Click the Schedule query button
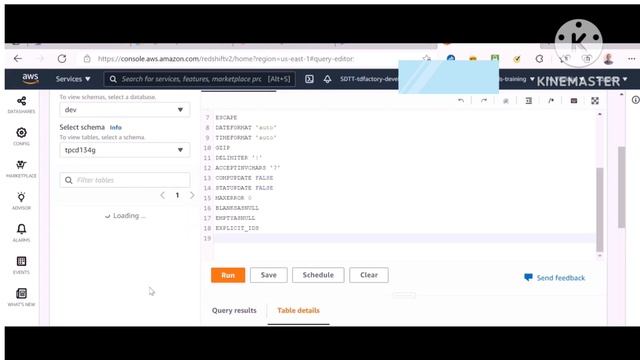Image resolution: width=640 pixels, height=360 pixels. (x=318, y=275)
